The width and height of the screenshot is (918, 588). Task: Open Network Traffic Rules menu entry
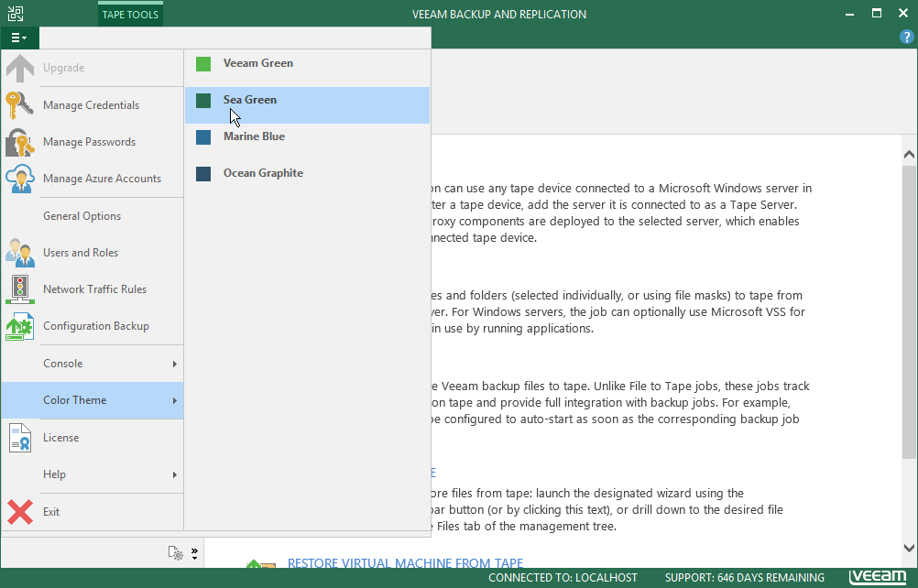pyautogui.click(x=93, y=289)
